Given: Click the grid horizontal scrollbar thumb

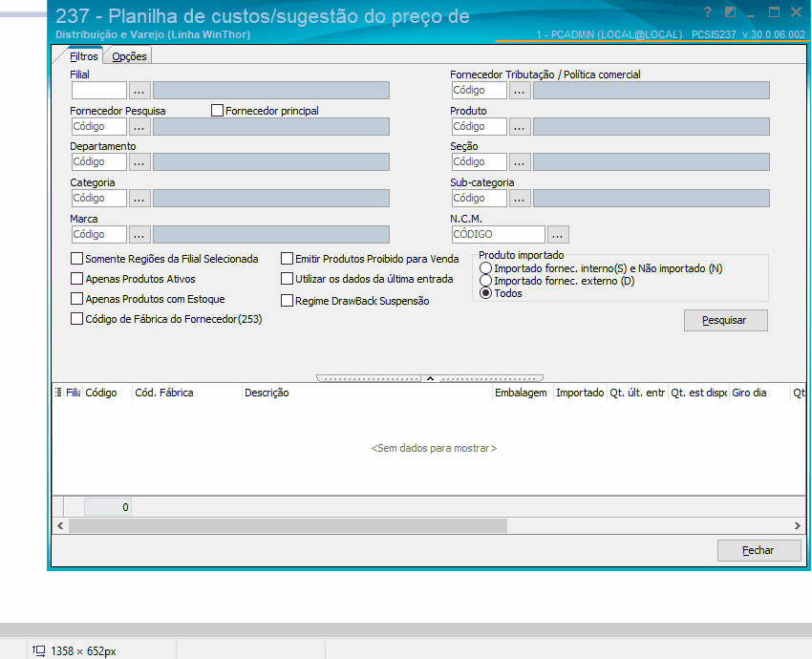Looking at the screenshot, I should point(288,526).
